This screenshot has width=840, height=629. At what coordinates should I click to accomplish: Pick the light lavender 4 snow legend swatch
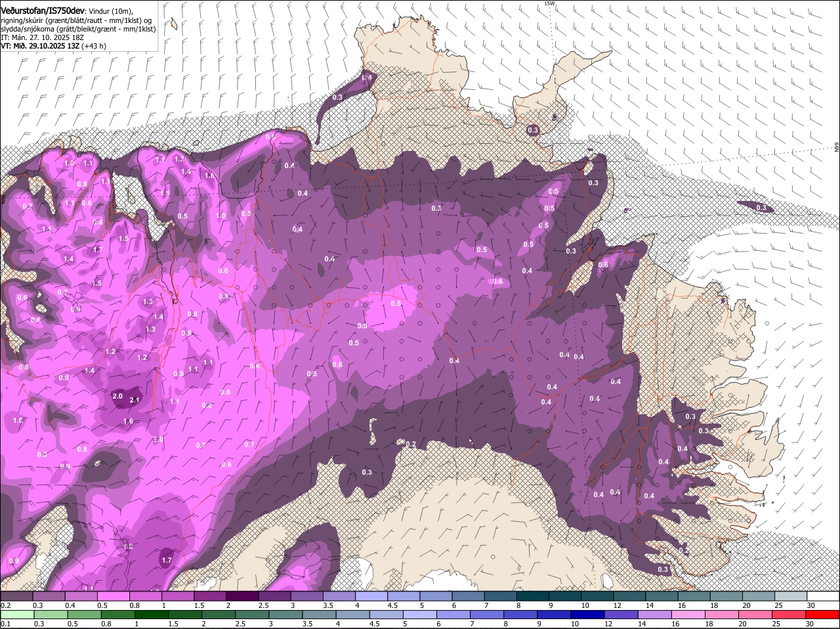pyautogui.click(x=371, y=596)
